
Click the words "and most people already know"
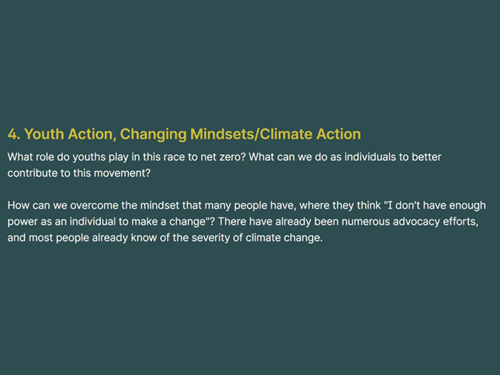pos(82,238)
